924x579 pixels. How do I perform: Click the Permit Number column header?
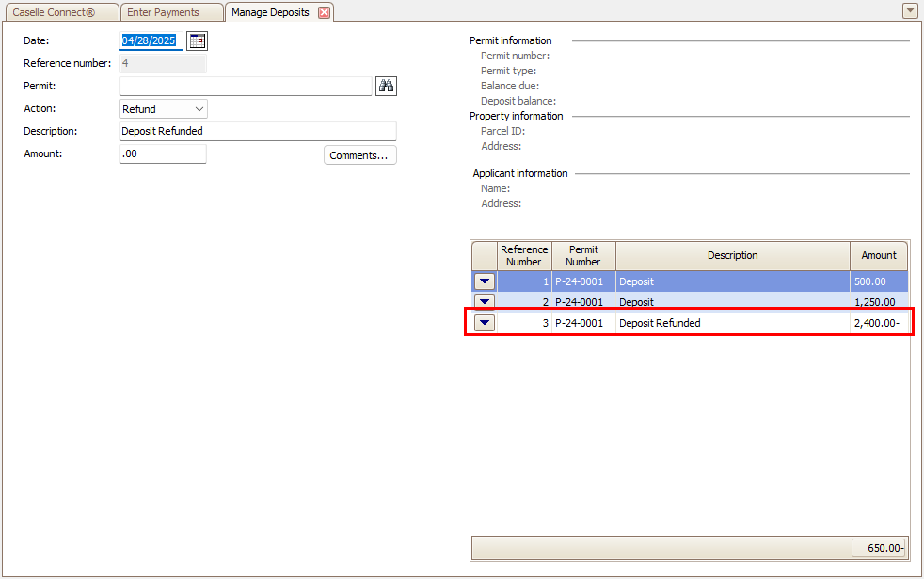point(583,255)
